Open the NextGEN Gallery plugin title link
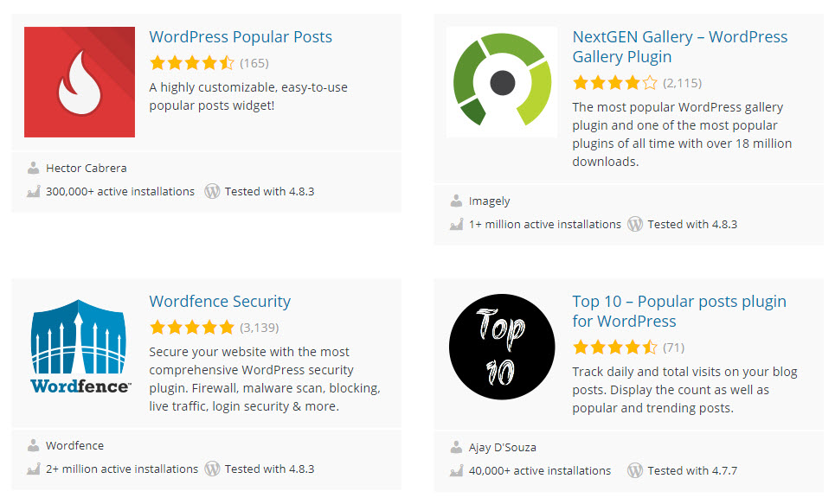 680,47
